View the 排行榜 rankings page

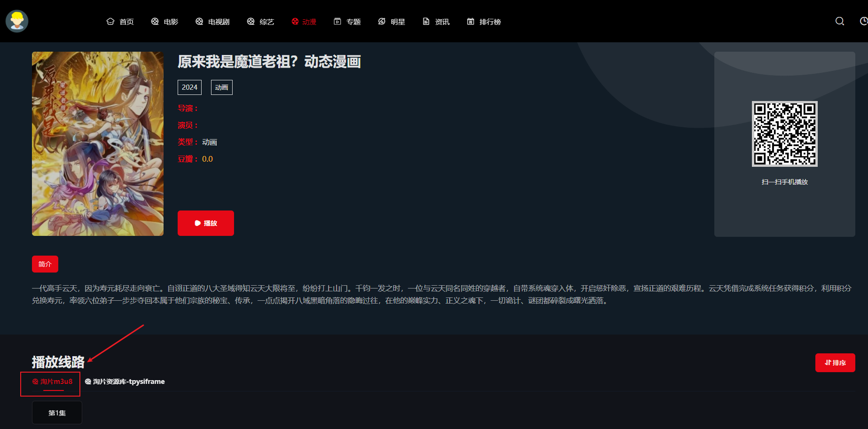click(484, 22)
